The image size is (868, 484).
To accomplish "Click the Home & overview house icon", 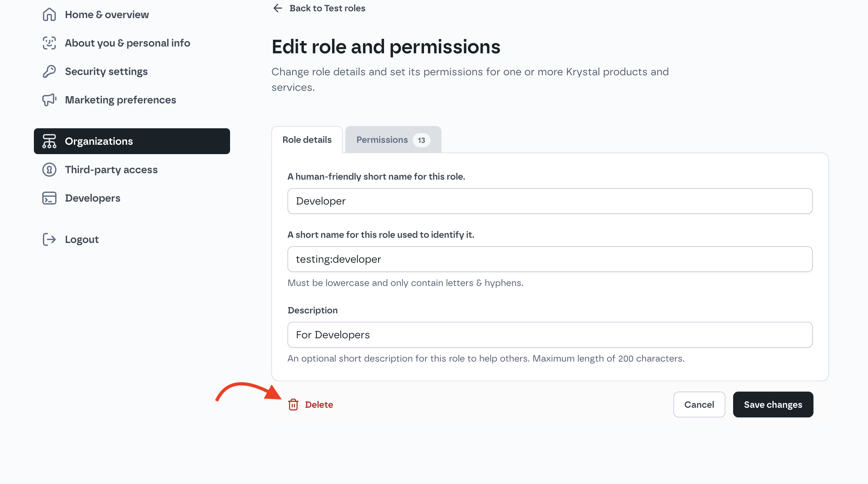I will [49, 15].
